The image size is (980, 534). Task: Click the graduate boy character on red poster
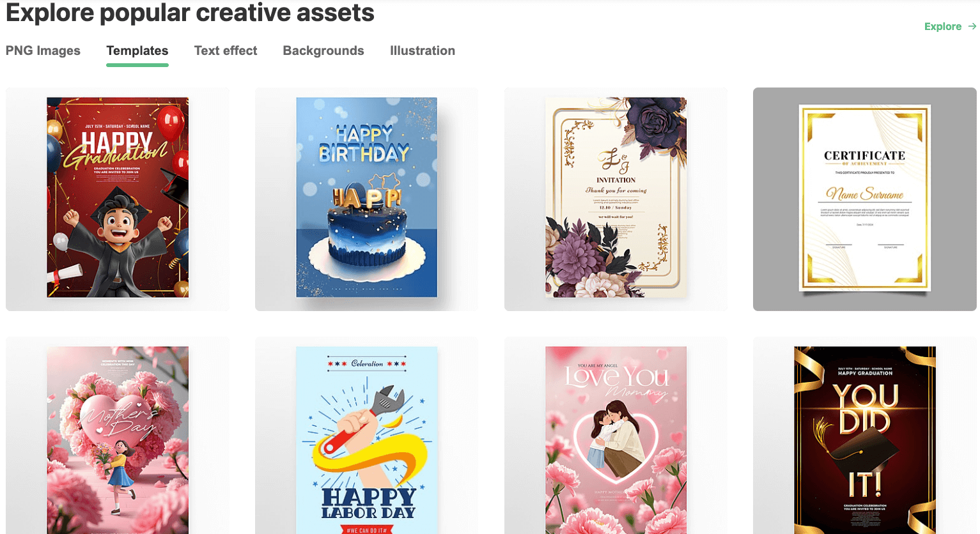[118, 240]
